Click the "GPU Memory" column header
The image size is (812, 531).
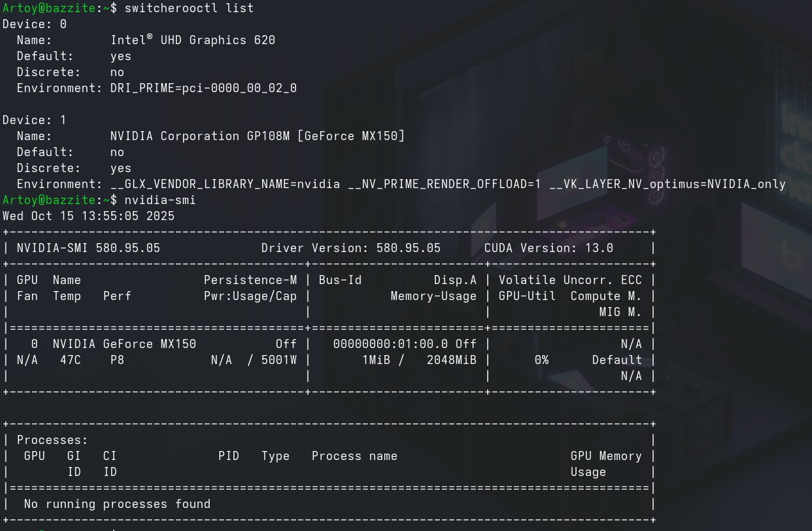click(x=606, y=456)
